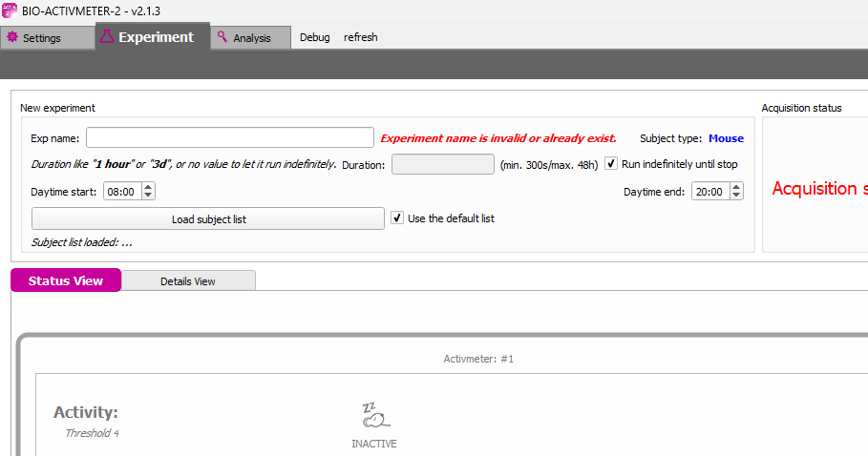868x456 pixels.
Task: Select the Status View tab
Action: (66, 280)
